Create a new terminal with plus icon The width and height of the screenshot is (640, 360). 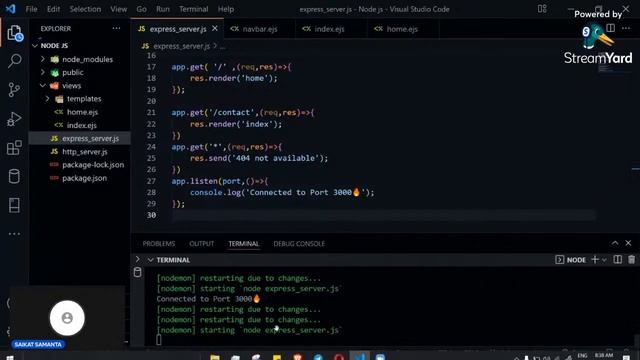coord(595,260)
